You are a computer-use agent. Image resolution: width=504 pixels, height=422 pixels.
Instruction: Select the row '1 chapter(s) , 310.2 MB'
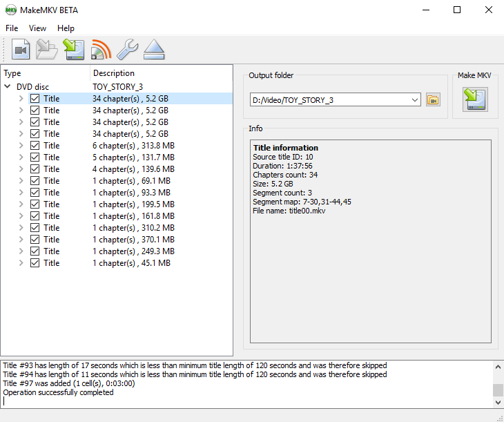point(133,228)
